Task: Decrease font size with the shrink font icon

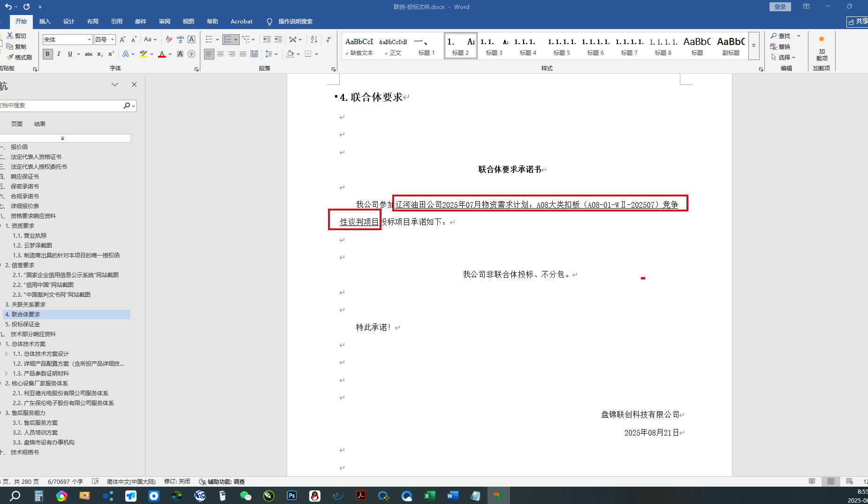Action: click(134, 39)
